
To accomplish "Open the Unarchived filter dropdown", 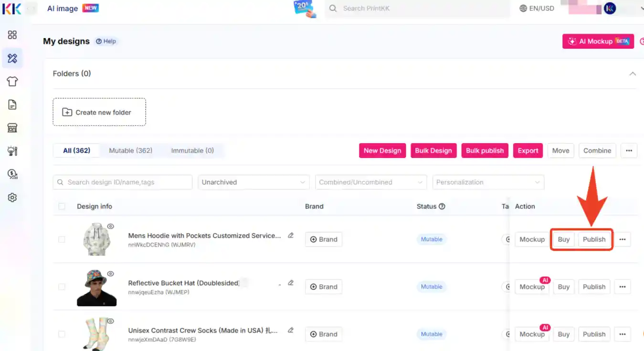I will [254, 182].
